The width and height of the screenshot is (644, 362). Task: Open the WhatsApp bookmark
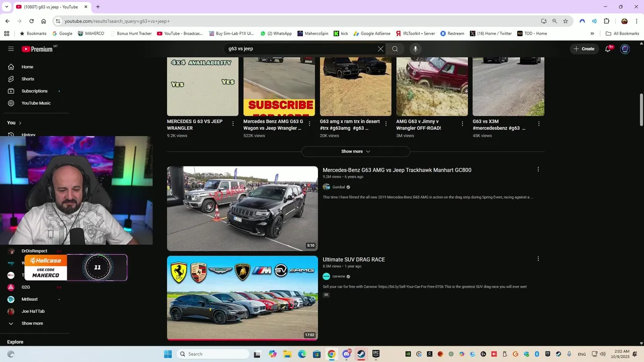[276, 34]
